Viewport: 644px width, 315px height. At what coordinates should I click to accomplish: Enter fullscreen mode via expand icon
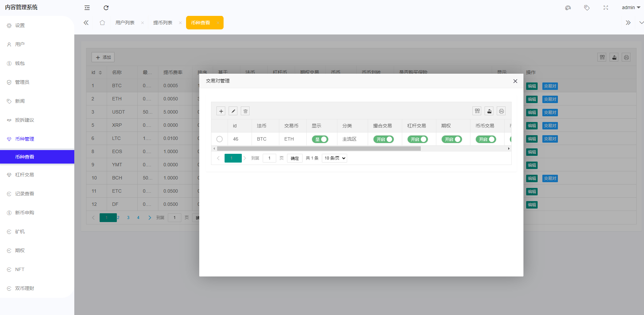tap(606, 7)
